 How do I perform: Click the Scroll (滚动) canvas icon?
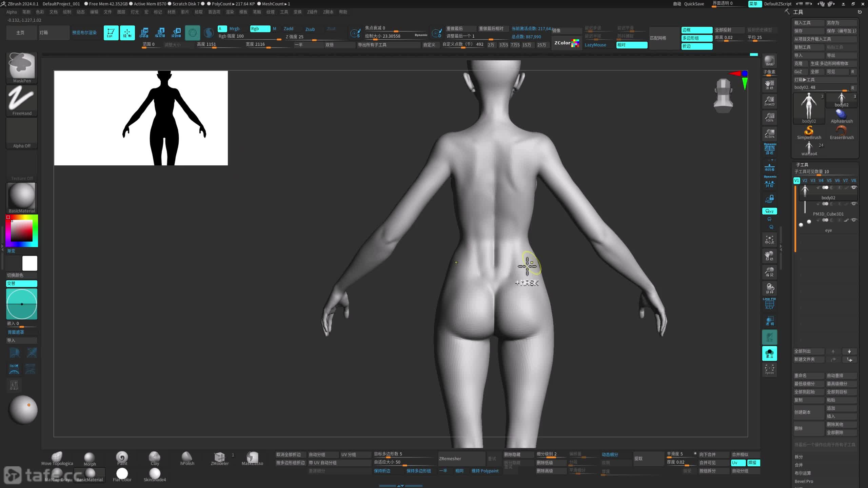coord(769,85)
